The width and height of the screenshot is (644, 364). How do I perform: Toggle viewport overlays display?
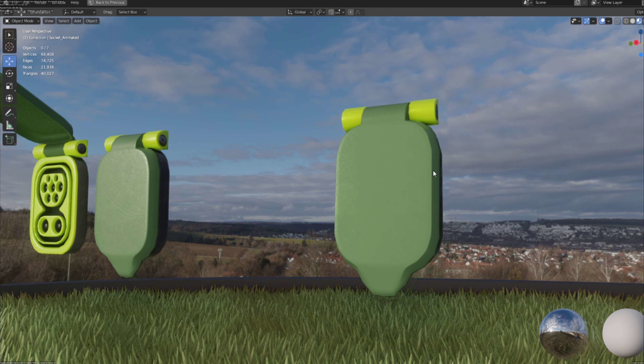602,21
